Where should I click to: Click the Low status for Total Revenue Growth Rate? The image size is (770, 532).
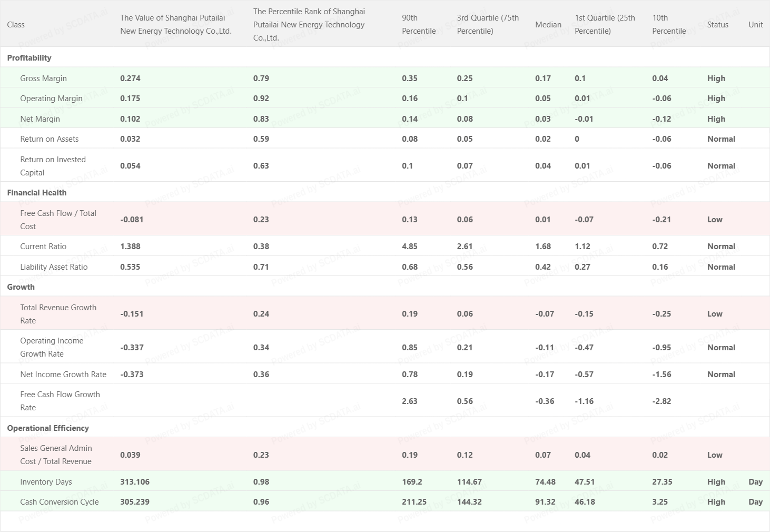pos(715,314)
